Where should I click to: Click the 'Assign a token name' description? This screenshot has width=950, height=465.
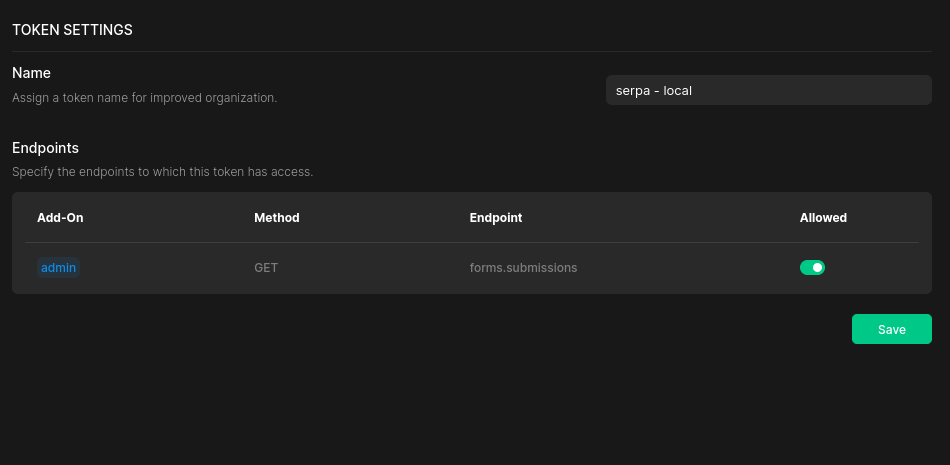click(x=144, y=98)
